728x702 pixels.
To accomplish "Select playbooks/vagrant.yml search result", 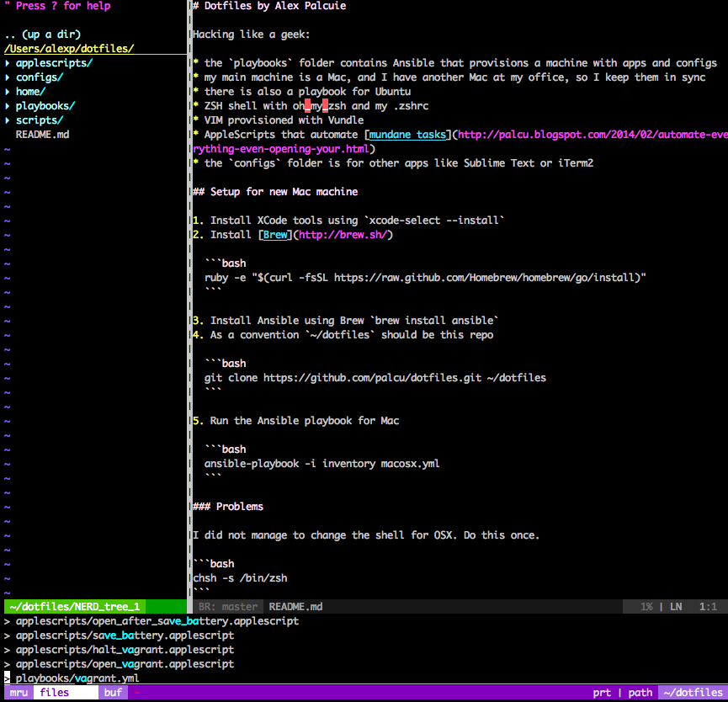I will [77, 678].
